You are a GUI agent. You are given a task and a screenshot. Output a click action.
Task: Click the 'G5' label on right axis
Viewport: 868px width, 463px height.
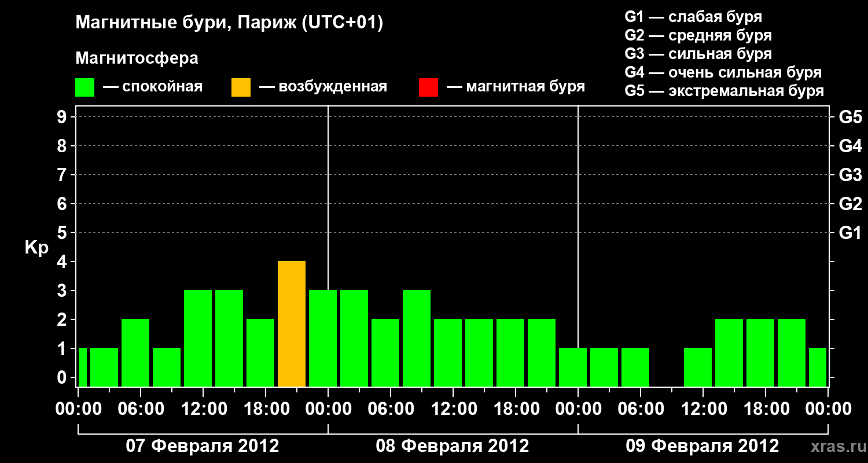click(x=850, y=117)
